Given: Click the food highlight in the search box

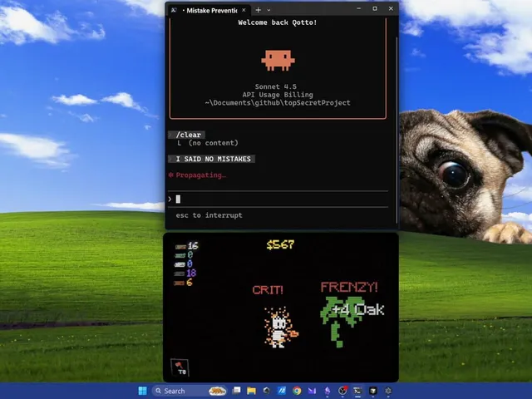Looking at the screenshot, I should (217, 392).
